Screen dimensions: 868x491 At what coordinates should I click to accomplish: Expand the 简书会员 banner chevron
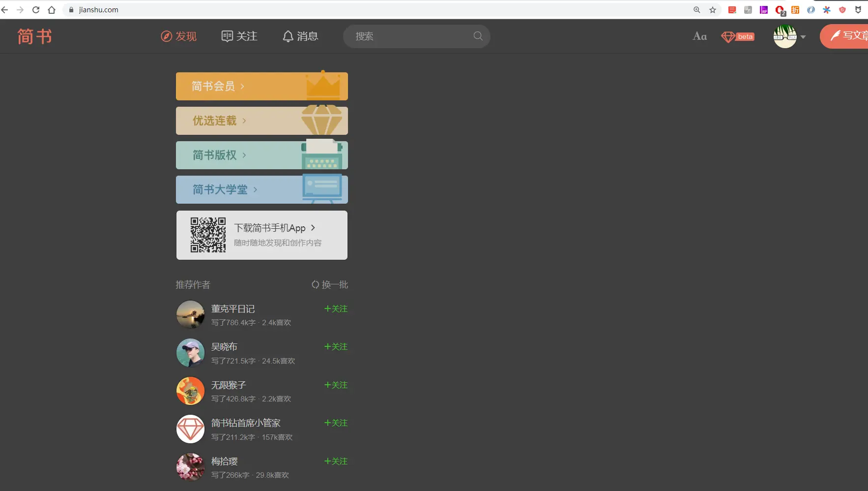tap(242, 86)
